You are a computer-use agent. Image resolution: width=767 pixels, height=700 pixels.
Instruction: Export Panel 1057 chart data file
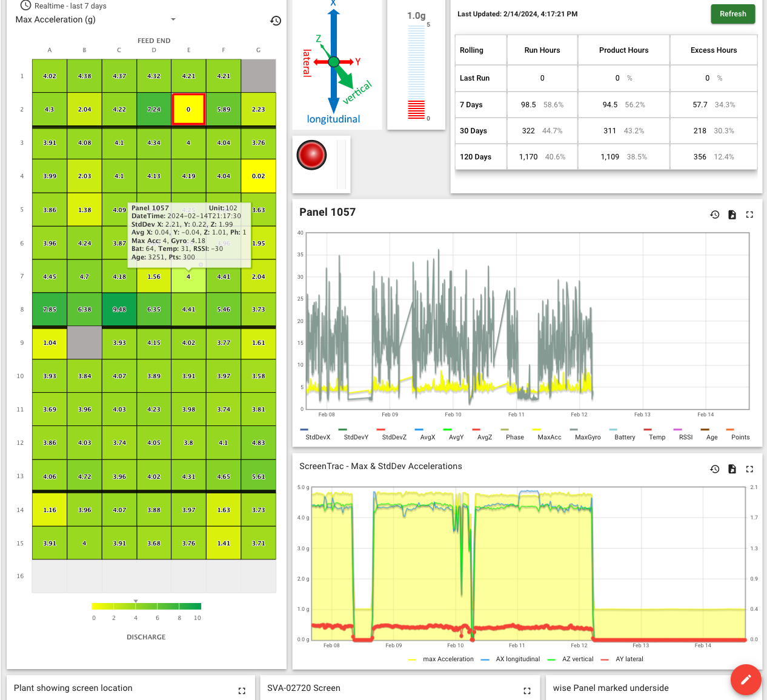(x=732, y=215)
